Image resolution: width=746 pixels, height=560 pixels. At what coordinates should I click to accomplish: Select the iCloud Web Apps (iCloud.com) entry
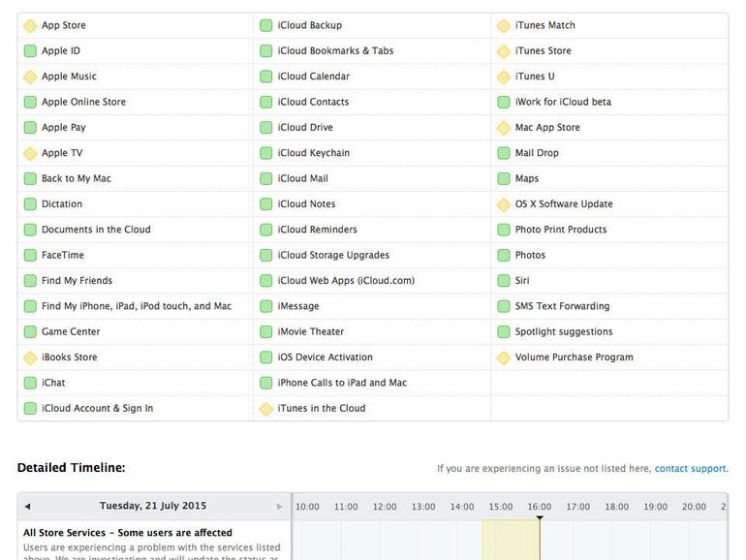[347, 281]
